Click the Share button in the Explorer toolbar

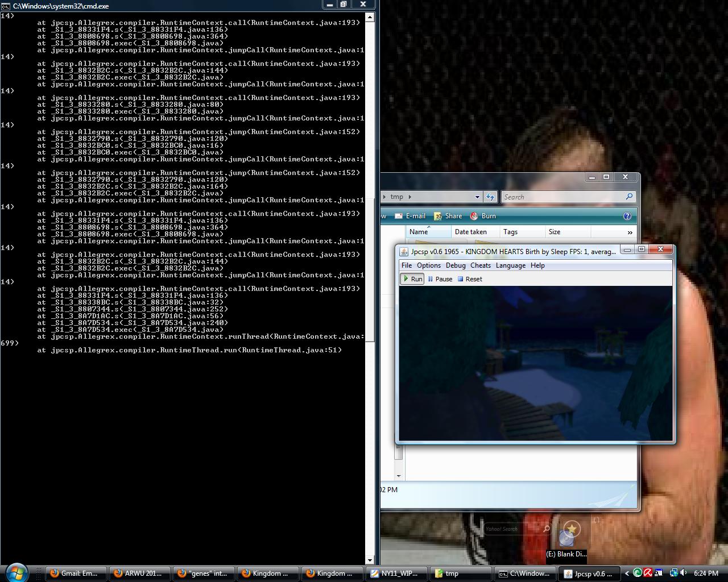pos(448,216)
